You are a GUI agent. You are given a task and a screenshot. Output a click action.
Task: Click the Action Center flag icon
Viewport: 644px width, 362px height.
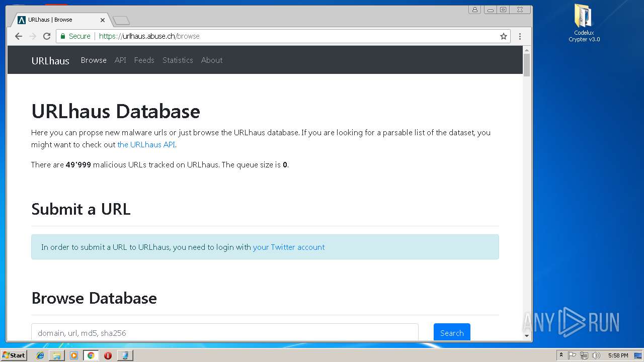[x=572, y=355]
